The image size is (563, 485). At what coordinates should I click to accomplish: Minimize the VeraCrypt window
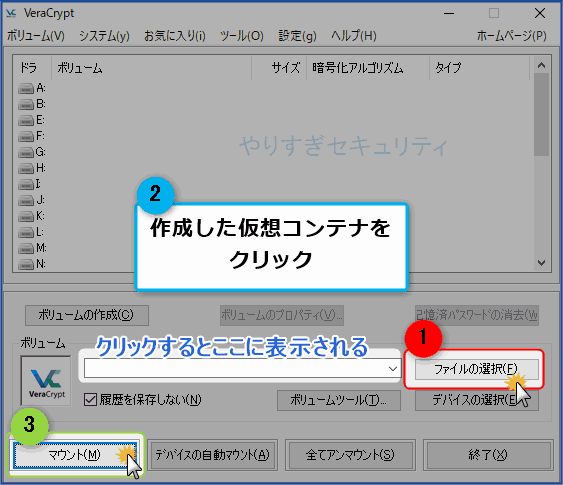click(x=449, y=14)
